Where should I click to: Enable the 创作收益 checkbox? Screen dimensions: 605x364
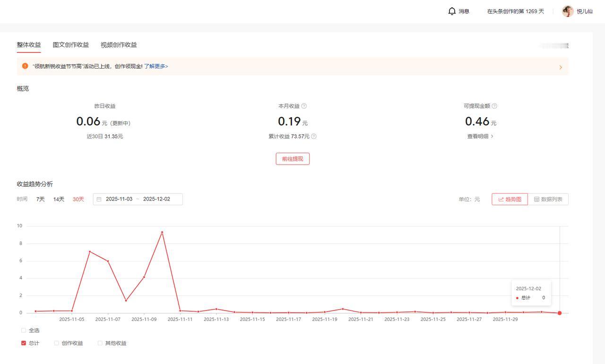tap(57, 343)
